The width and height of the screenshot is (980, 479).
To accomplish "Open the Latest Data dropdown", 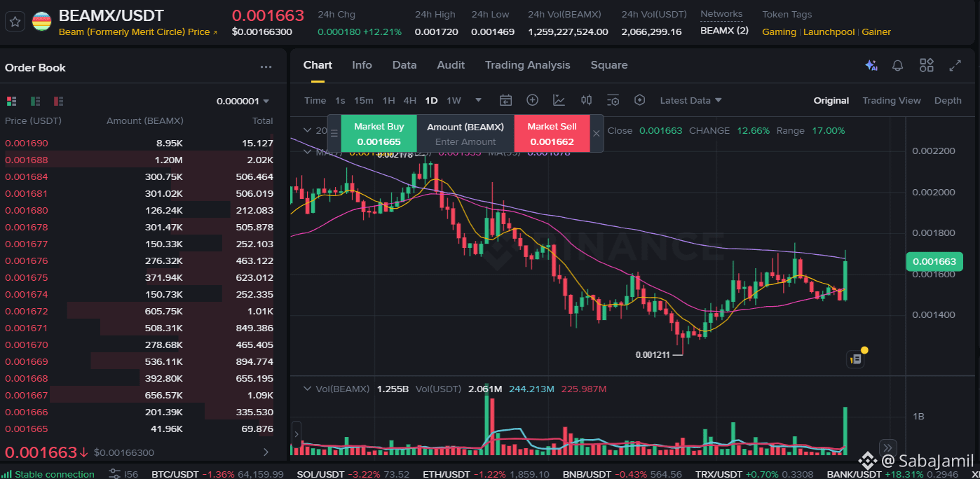I will (x=690, y=100).
